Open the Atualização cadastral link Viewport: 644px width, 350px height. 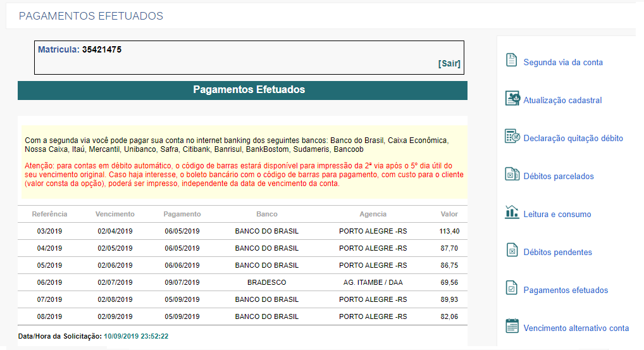pos(562,100)
